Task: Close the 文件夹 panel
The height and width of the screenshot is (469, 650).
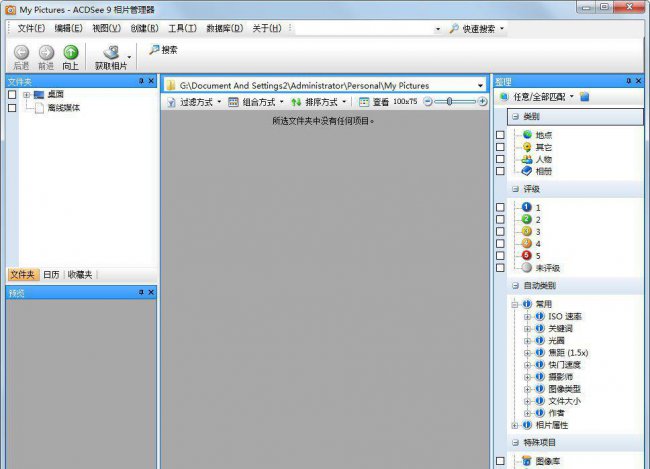Action: [151, 81]
